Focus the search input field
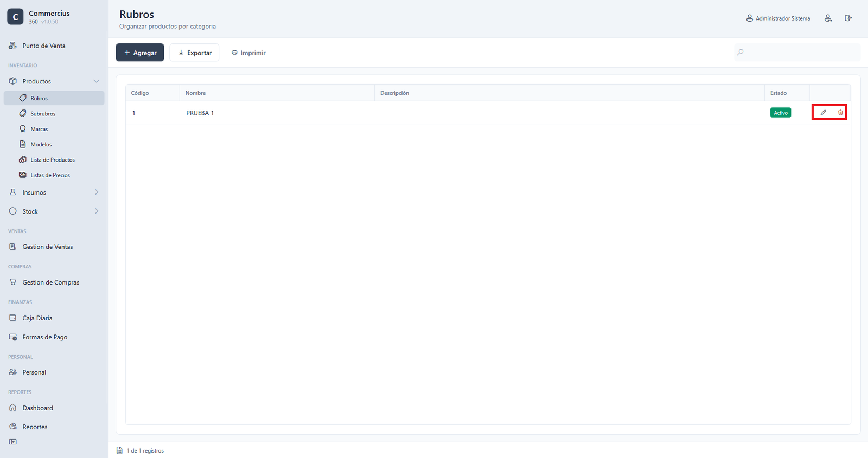The image size is (868, 458). (797, 53)
